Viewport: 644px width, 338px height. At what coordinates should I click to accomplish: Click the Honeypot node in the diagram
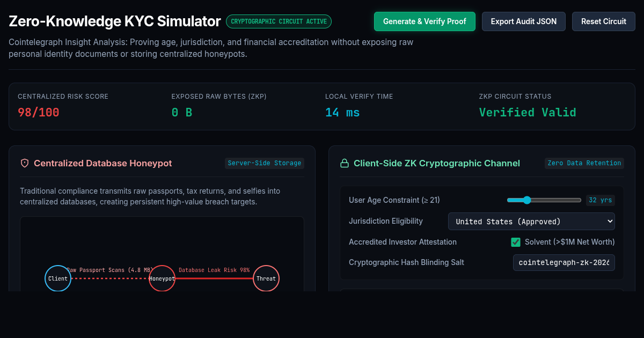162,278
